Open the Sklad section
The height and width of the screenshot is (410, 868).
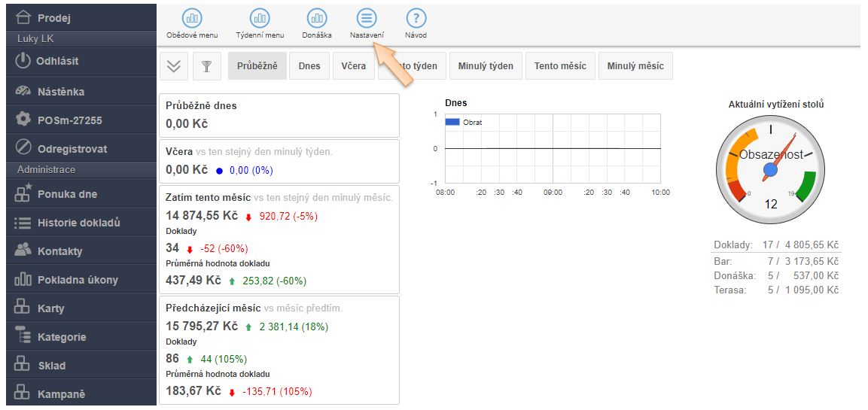tap(51, 366)
